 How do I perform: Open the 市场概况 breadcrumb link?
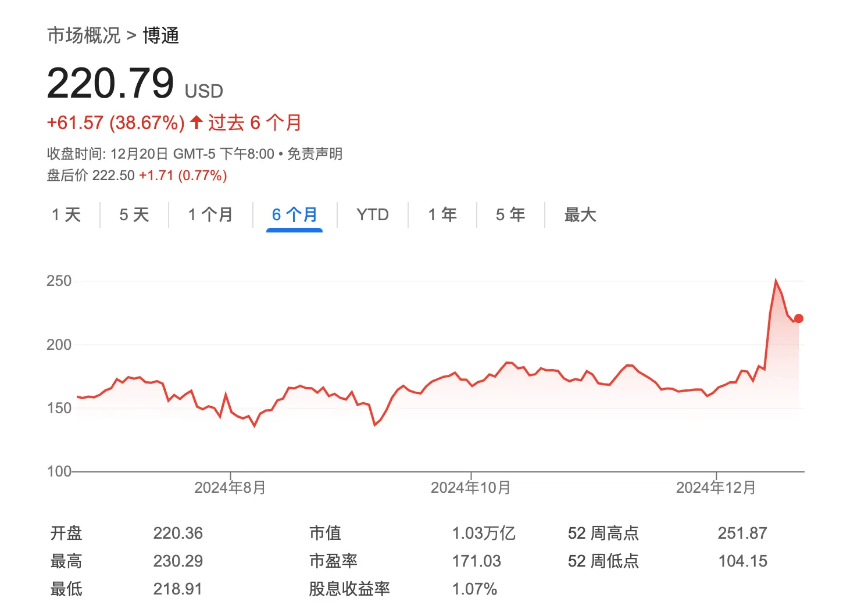(84, 35)
